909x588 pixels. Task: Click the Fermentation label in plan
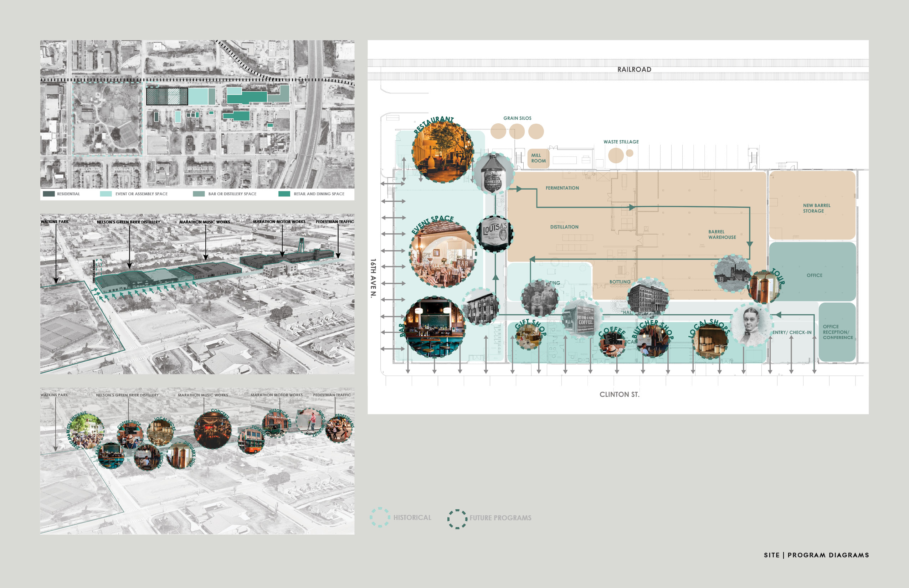(x=562, y=188)
